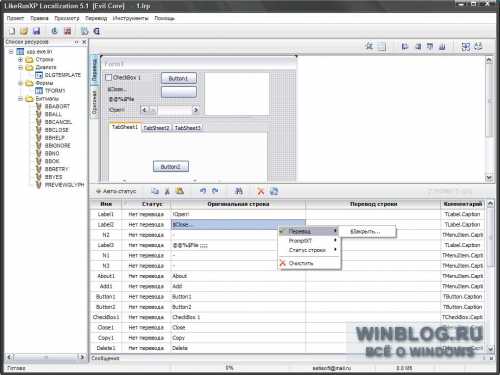The width and height of the screenshot is (500, 375).
Task: Click the copy icon next to Авто-статус
Action: [155, 191]
